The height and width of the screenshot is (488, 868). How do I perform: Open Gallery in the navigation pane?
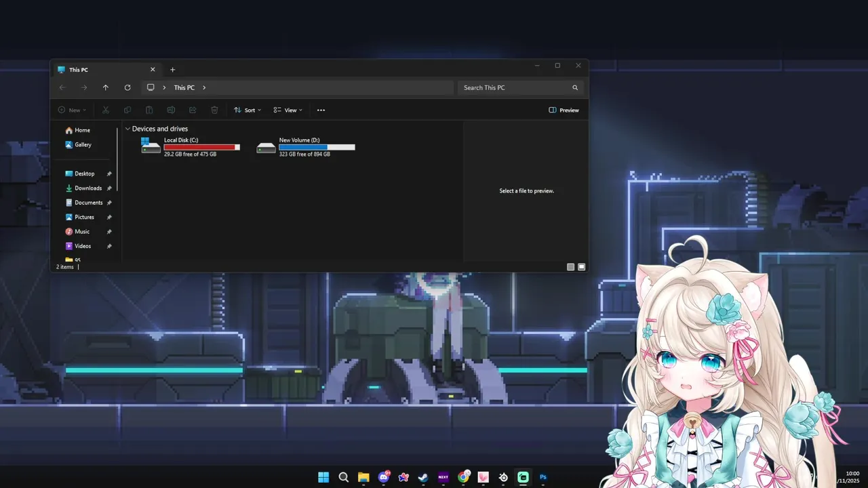coord(78,144)
